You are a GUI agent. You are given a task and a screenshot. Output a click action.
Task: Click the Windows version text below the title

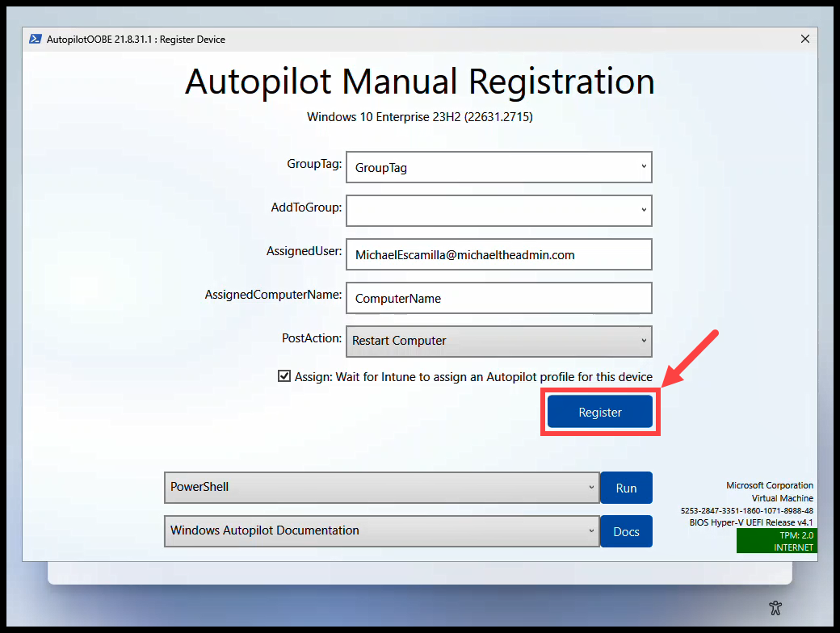(x=420, y=117)
